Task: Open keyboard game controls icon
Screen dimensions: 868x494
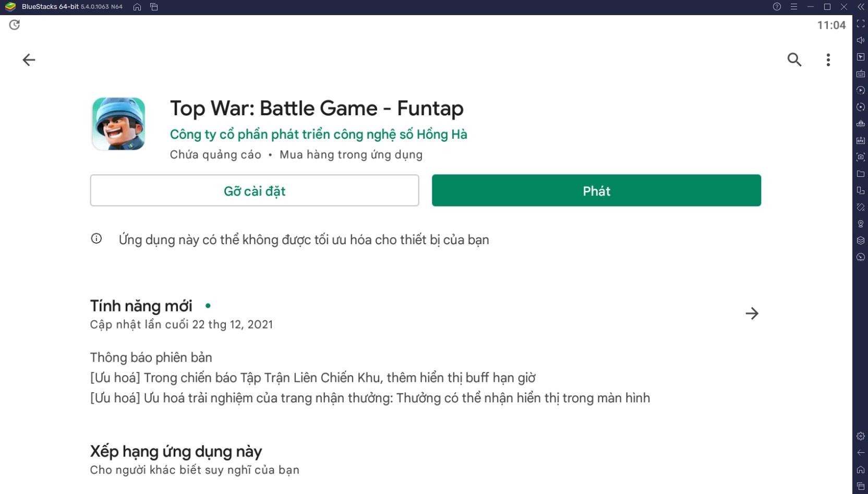Action: 861,74
